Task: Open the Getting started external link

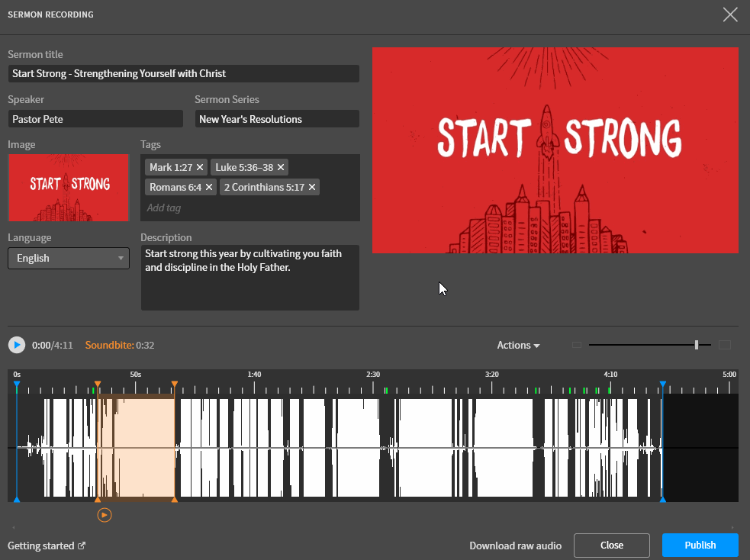Action: [47, 546]
